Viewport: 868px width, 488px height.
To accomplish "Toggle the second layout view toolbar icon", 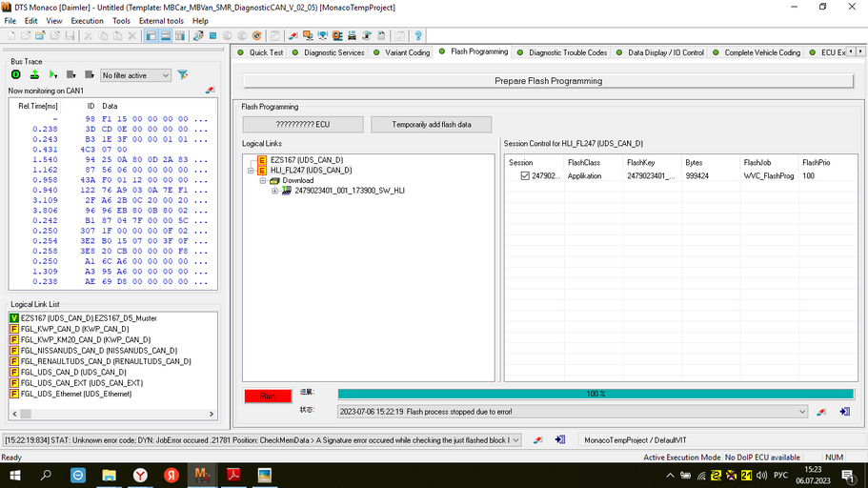I will coord(166,36).
